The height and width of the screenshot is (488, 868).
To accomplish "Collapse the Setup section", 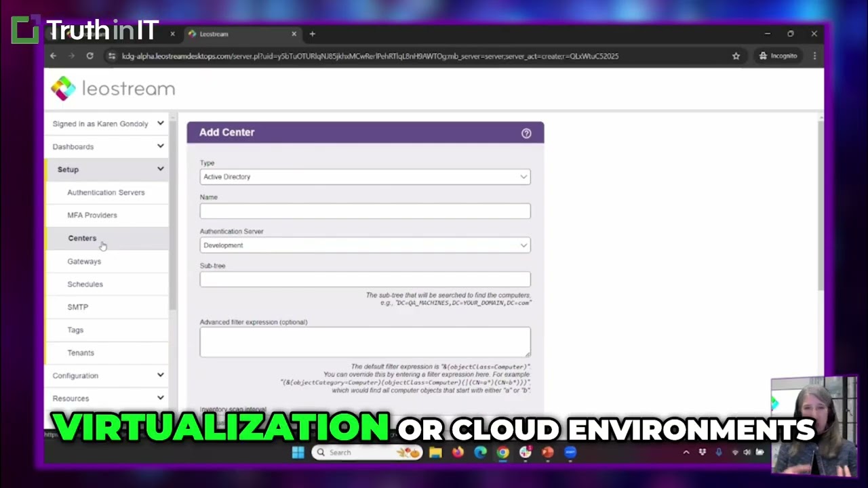I will [108, 169].
